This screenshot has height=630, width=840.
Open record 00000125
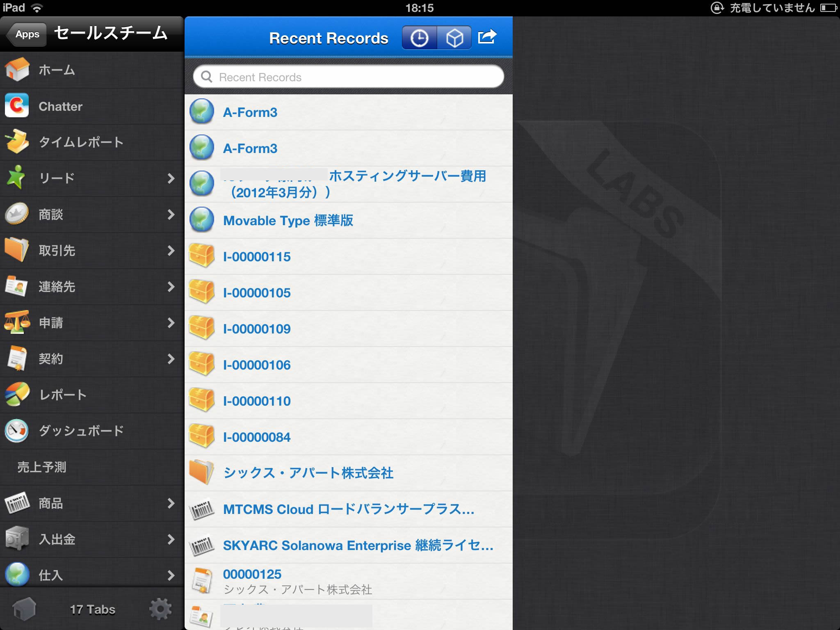point(349,581)
